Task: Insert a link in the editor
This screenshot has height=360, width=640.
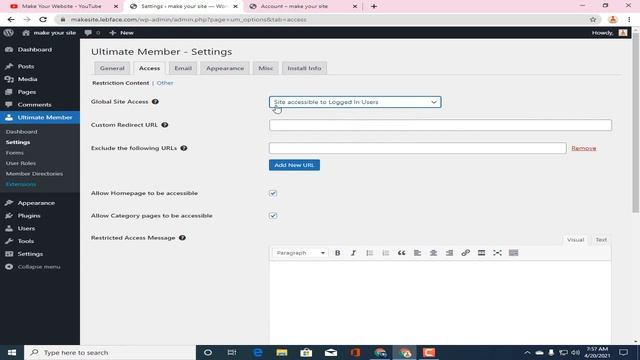Action: tap(465, 253)
